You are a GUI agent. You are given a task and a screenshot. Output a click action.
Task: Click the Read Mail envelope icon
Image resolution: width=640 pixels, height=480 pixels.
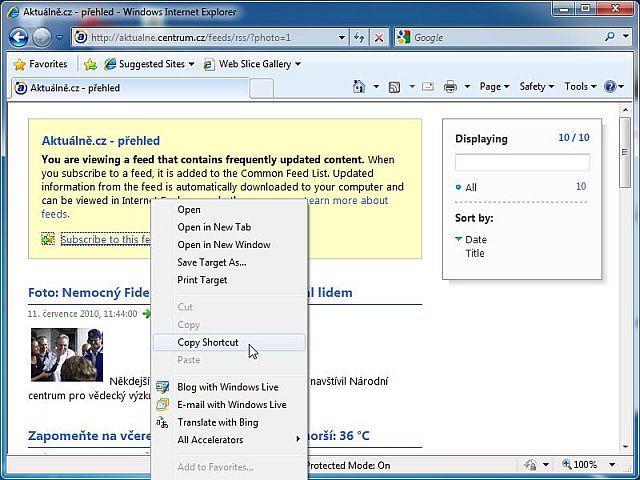[x=428, y=87]
